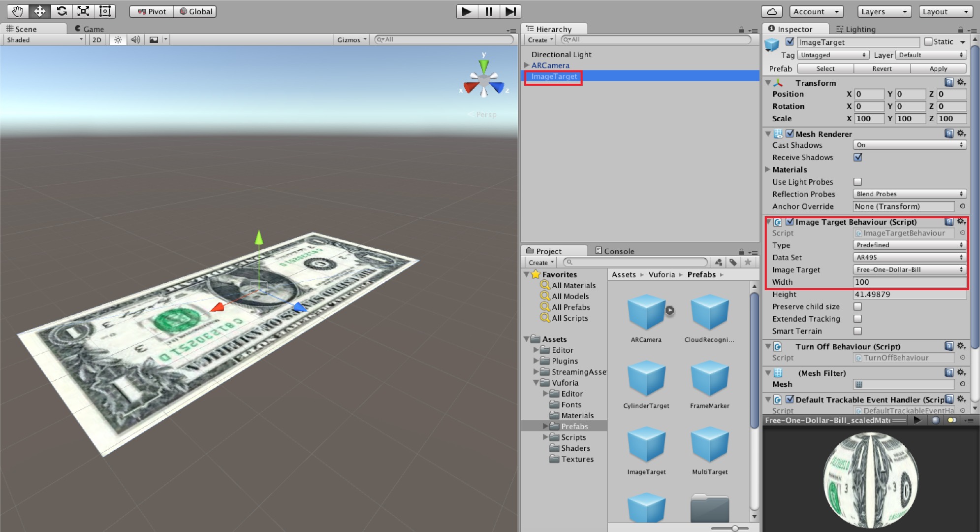The image size is (980, 532).
Task: Enable Smart Terrain
Action: [858, 331]
